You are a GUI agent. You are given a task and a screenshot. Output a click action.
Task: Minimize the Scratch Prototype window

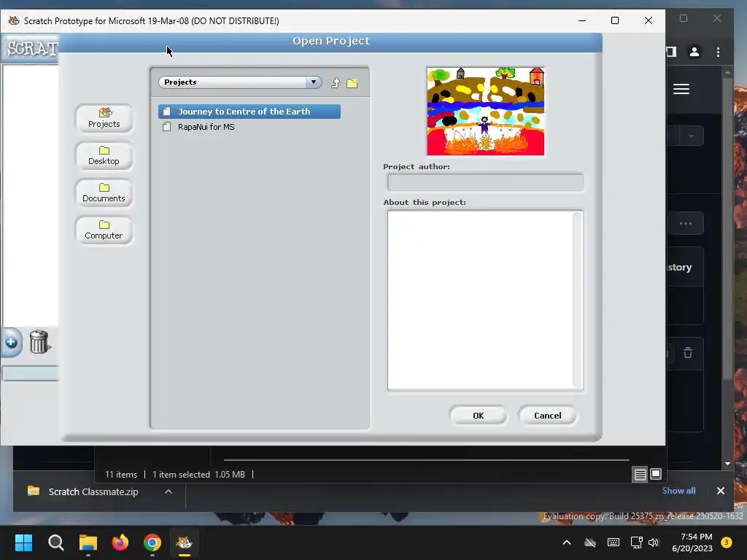(582, 20)
